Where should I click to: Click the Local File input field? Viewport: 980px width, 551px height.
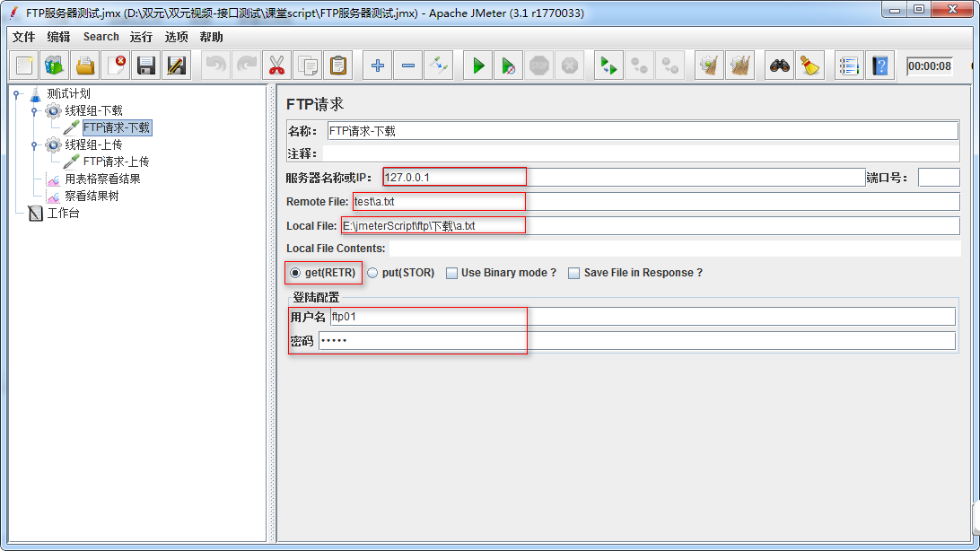650,225
